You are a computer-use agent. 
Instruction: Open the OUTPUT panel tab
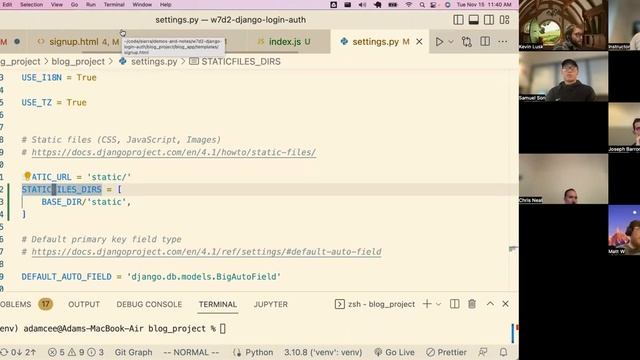coord(84,304)
